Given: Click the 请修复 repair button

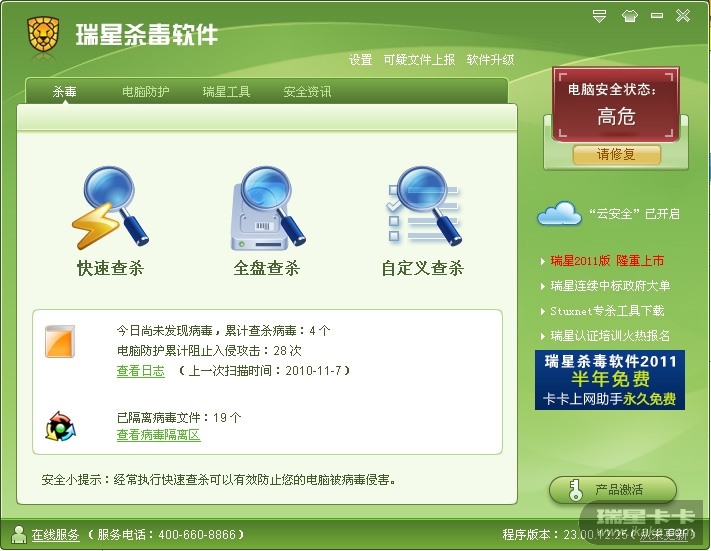Looking at the screenshot, I should 616,155.
